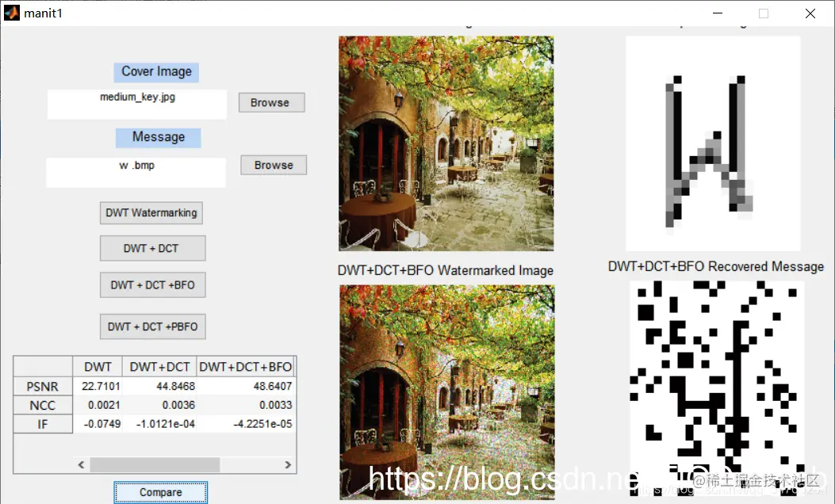Select the medium_key.jpg filename field

pyautogui.click(x=137, y=105)
